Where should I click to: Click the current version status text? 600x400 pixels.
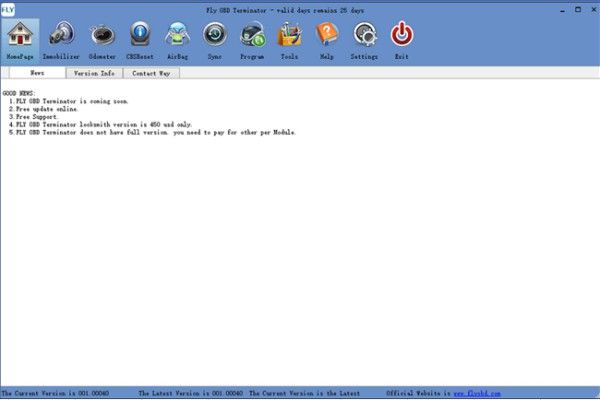click(55, 394)
